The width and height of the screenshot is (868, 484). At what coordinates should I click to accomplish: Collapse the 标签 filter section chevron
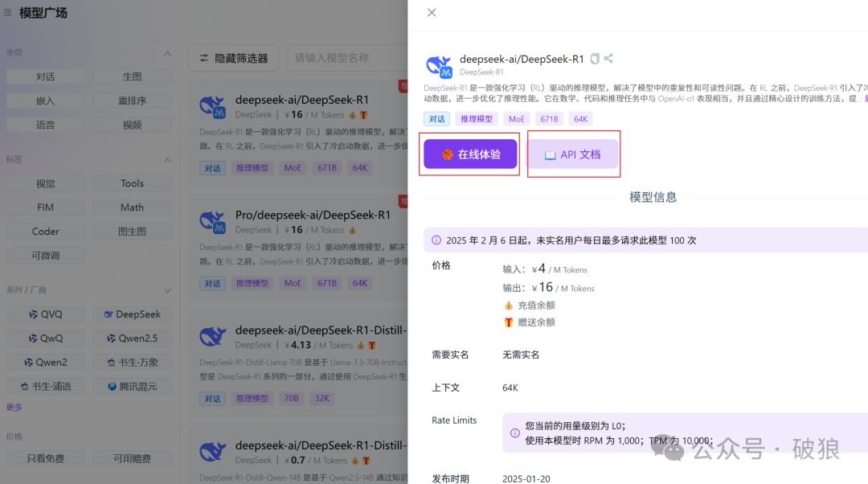click(167, 160)
